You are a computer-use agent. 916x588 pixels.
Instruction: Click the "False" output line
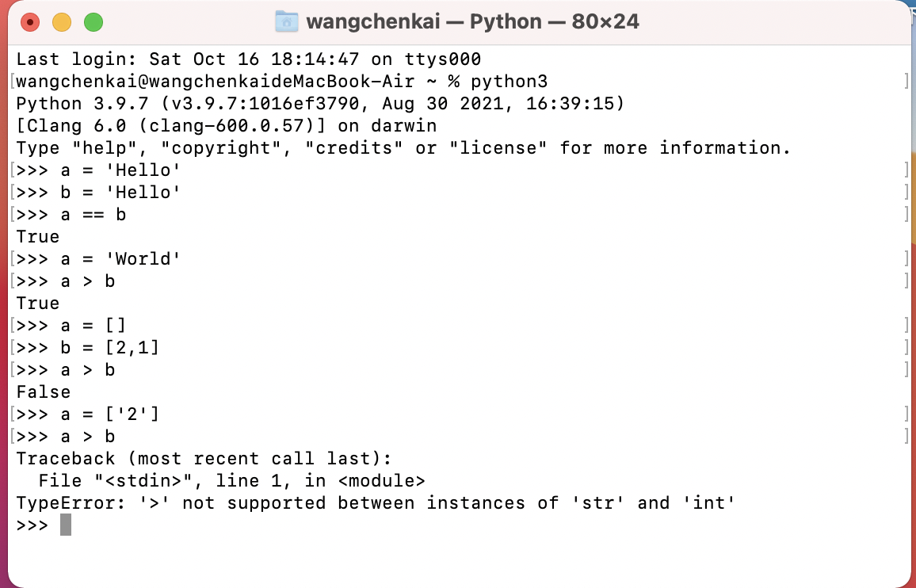44,391
